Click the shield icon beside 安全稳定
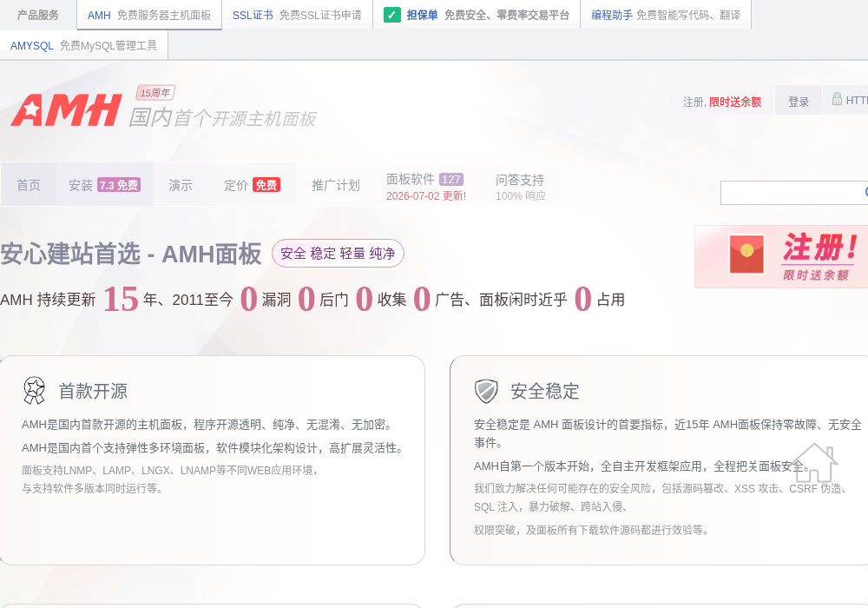This screenshot has width=868, height=608. pos(486,391)
